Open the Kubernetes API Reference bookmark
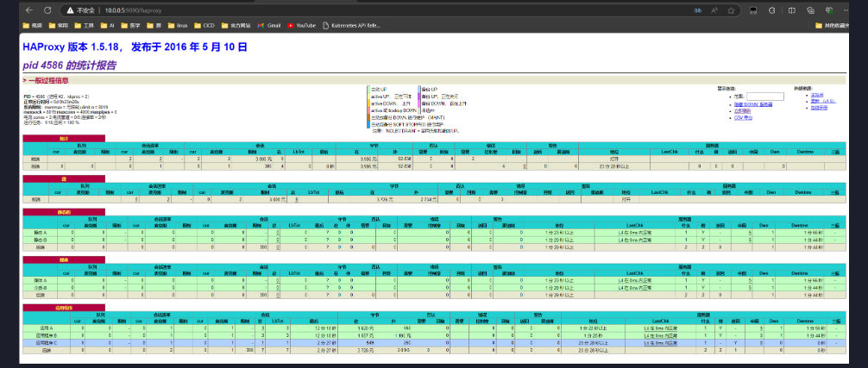 pos(351,25)
